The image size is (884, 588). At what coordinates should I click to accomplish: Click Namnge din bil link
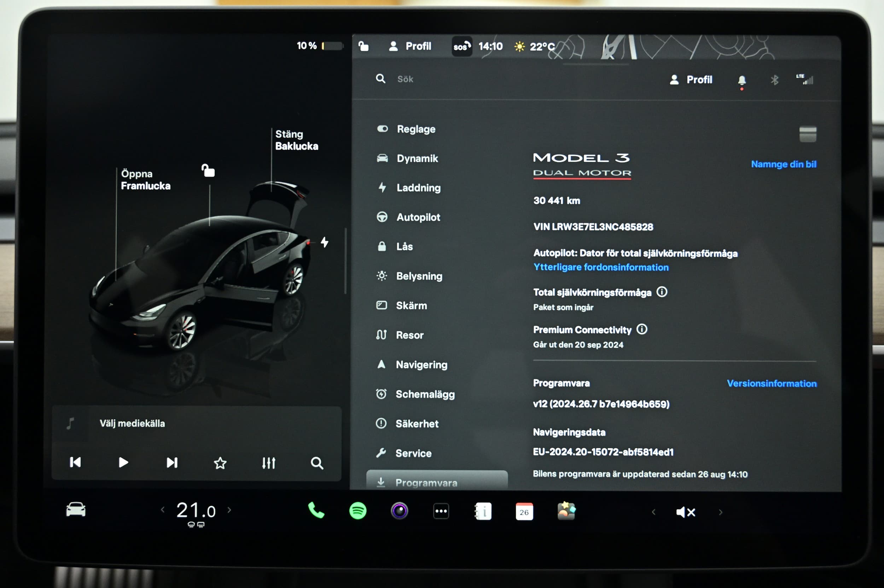click(x=784, y=164)
